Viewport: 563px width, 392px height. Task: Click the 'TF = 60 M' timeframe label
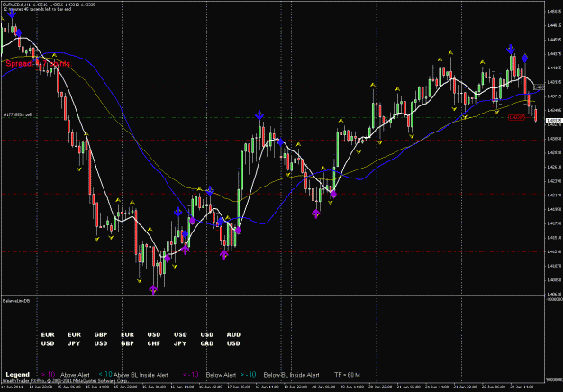click(x=347, y=375)
